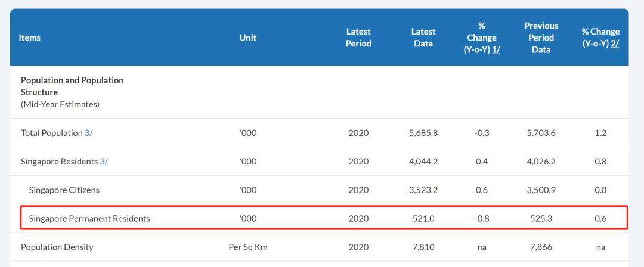Click the Latest Period column header

(x=358, y=38)
